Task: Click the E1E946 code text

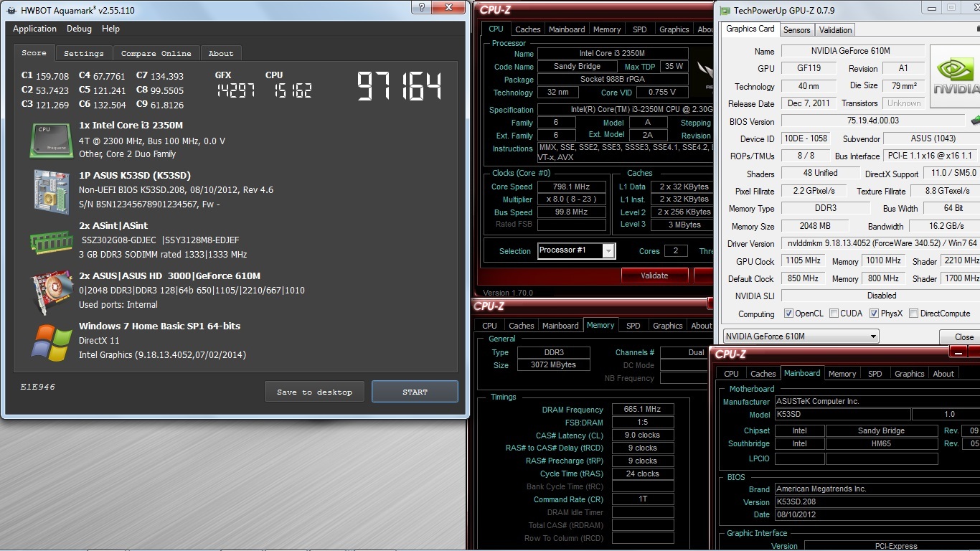Action: 37,387
